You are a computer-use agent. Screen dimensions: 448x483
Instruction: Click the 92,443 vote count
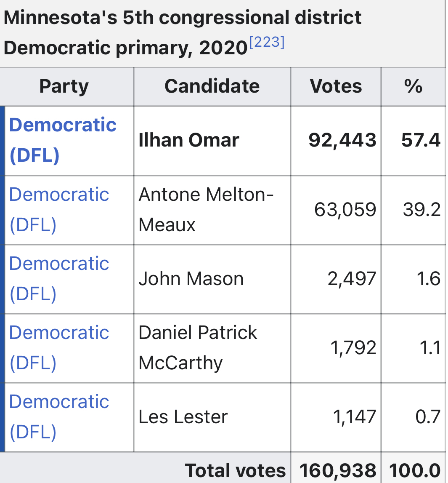342,140
